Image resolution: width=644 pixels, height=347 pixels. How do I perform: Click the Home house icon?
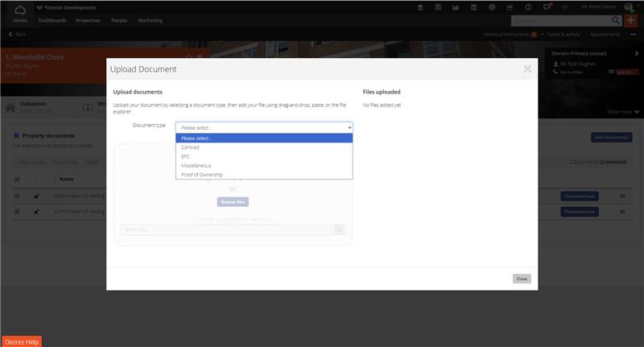tap(20, 8)
